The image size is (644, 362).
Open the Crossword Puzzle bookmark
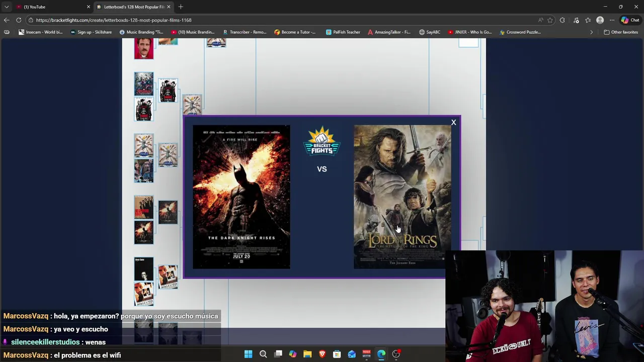520,32
